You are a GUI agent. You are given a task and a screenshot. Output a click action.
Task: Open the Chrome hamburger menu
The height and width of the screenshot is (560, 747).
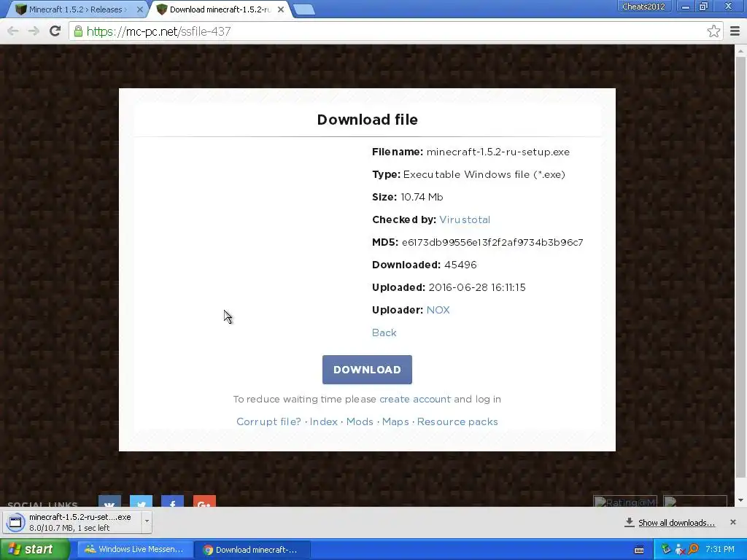735,31
